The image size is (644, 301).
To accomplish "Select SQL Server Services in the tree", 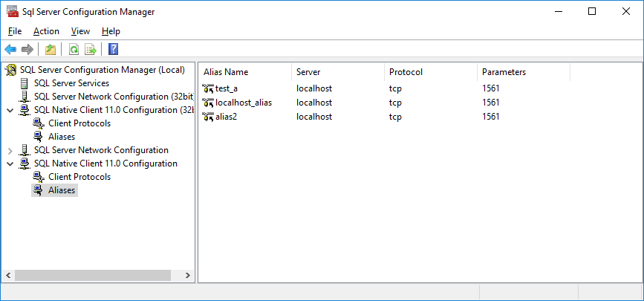I will (71, 83).
